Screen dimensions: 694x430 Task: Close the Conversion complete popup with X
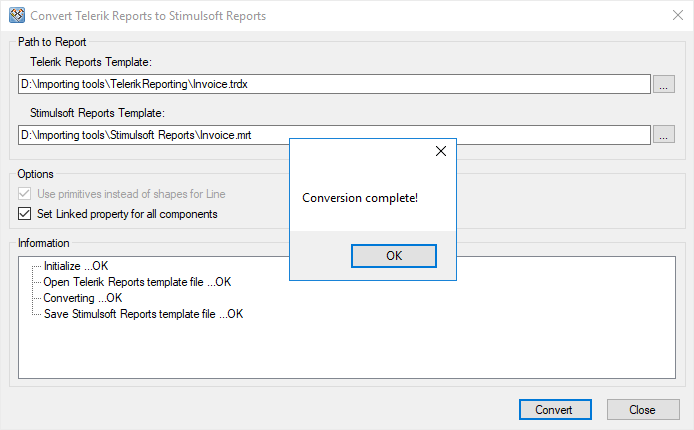click(440, 152)
